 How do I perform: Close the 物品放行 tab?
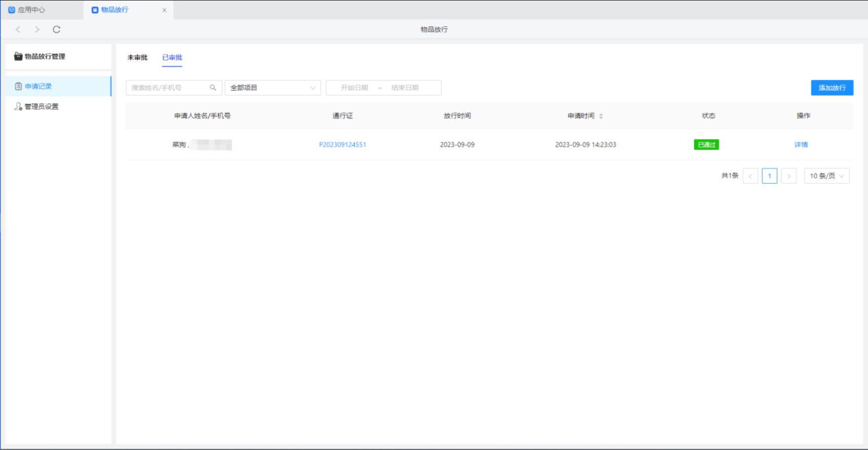(x=164, y=10)
